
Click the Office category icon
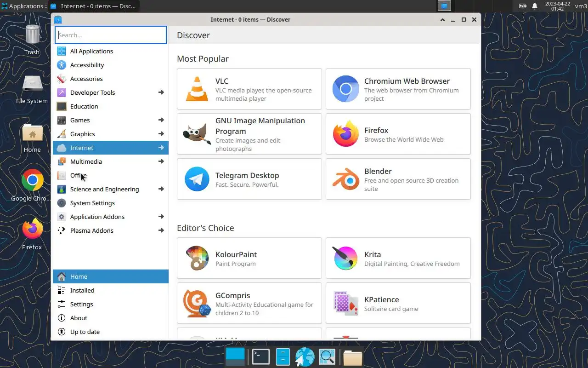(x=62, y=175)
